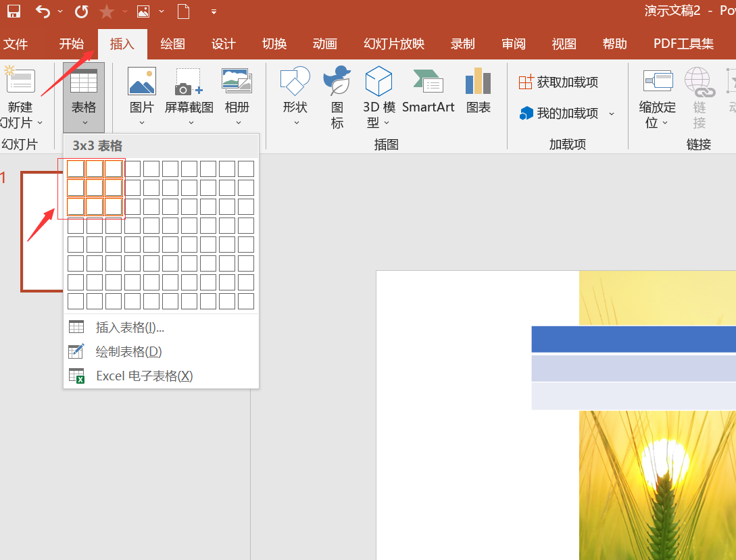
Task: Click the 相册 photo album icon
Action: (x=237, y=80)
